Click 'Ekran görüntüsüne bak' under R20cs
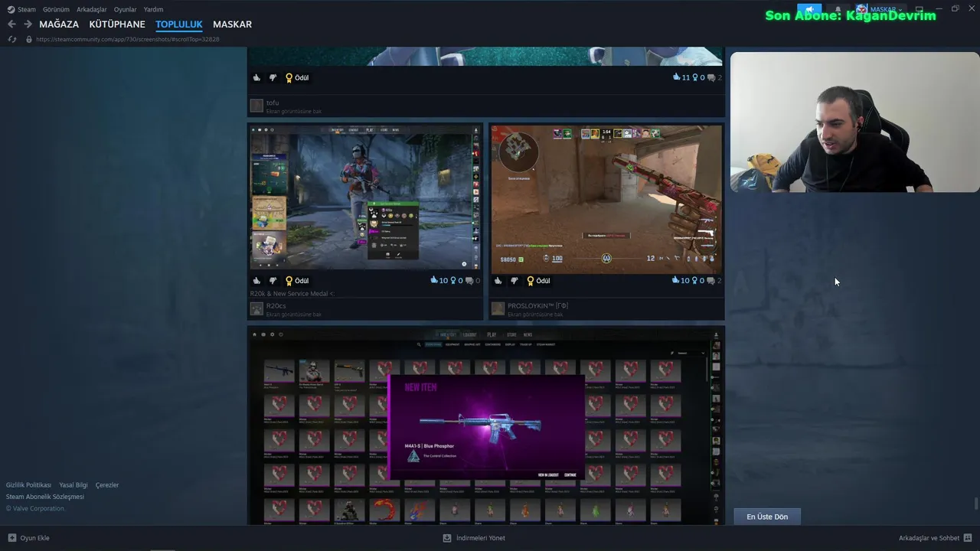The width and height of the screenshot is (980, 551). [x=293, y=315]
